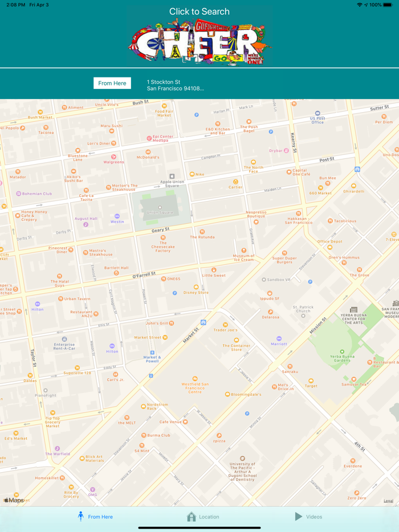Select the Drybar salon pin
Viewport: 399px width, 532px height.
pos(286,150)
